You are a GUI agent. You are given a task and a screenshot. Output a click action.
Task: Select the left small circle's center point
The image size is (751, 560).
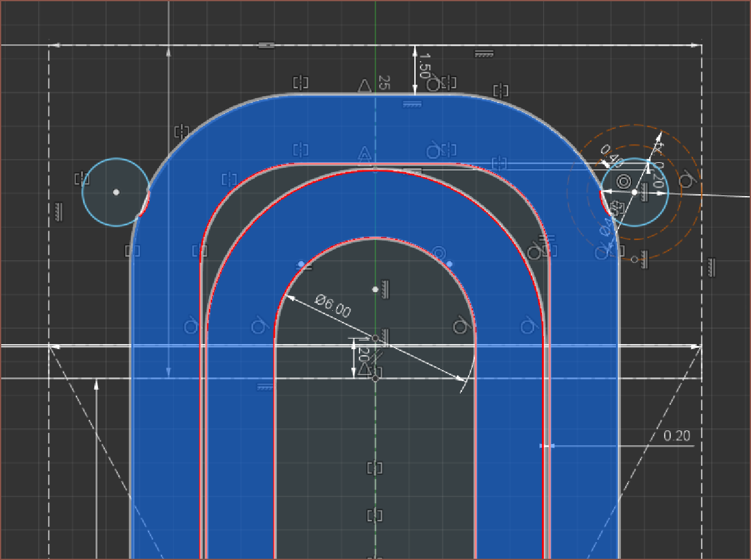[x=116, y=192]
